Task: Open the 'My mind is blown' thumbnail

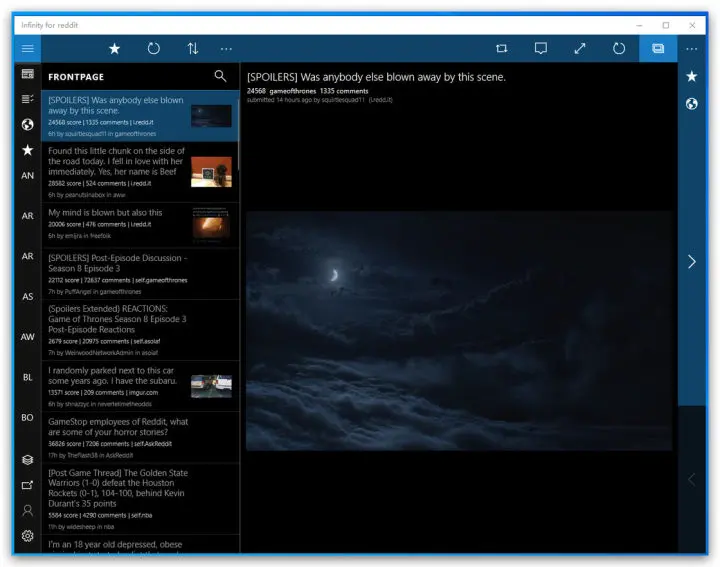Action: (x=211, y=224)
